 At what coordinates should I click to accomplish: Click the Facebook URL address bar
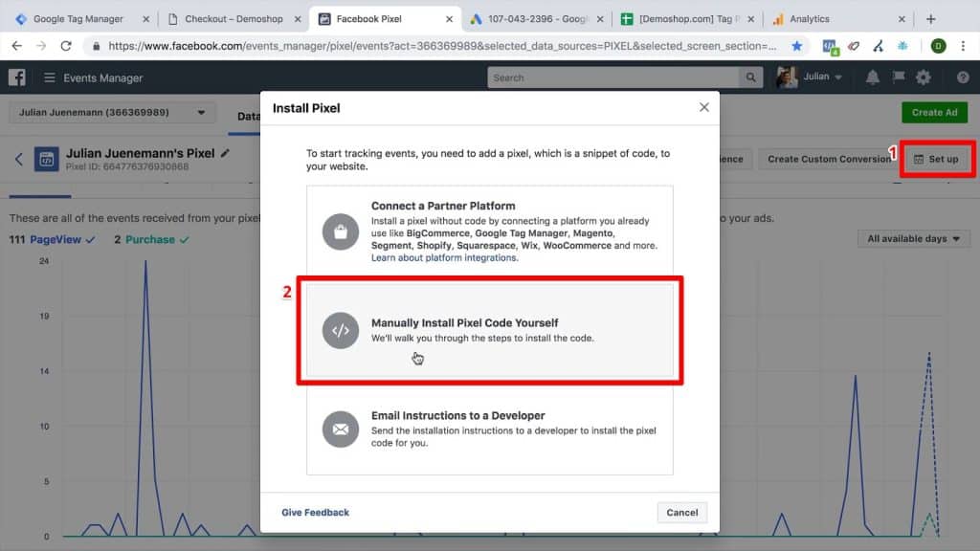pyautogui.click(x=442, y=46)
